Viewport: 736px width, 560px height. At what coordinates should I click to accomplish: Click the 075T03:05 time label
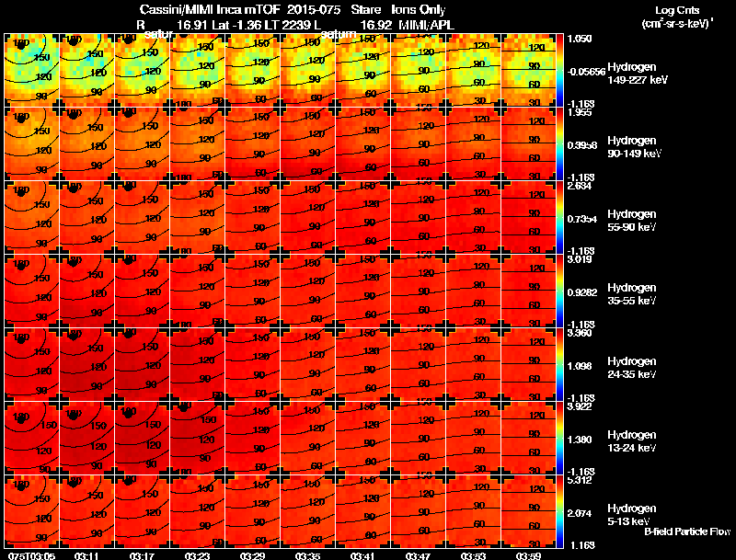pos(31,555)
